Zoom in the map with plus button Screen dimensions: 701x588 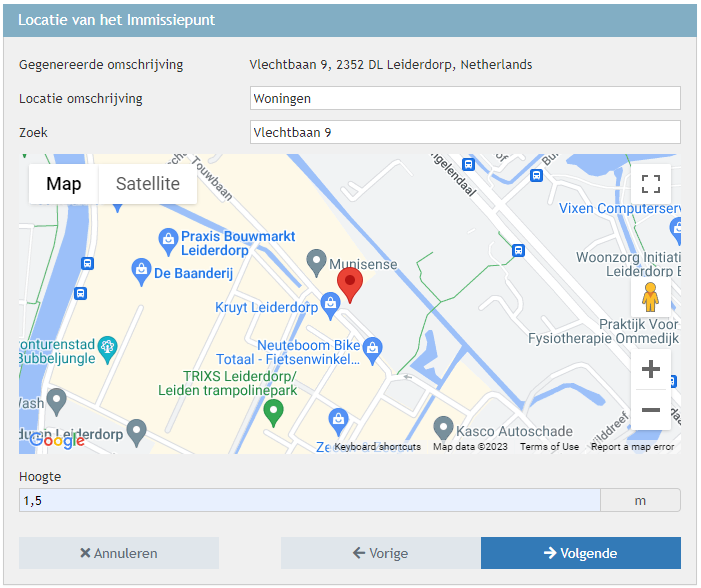pos(651,369)
